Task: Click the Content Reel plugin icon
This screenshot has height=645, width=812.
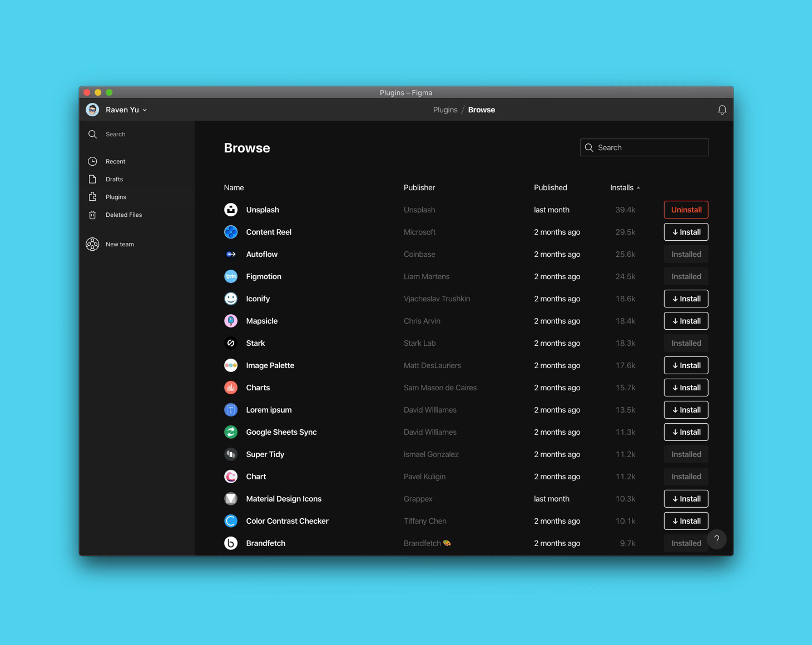Action: click(x=231, y=232)
